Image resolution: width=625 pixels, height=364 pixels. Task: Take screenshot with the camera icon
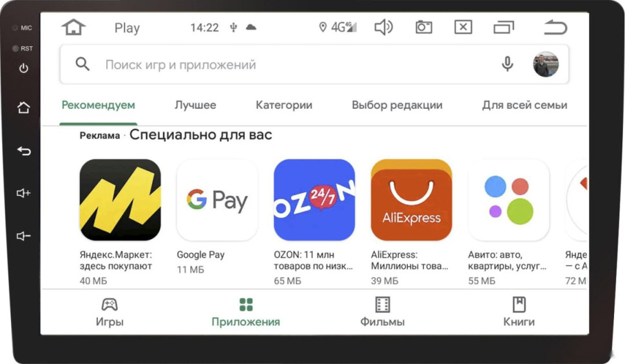(424, 27)
